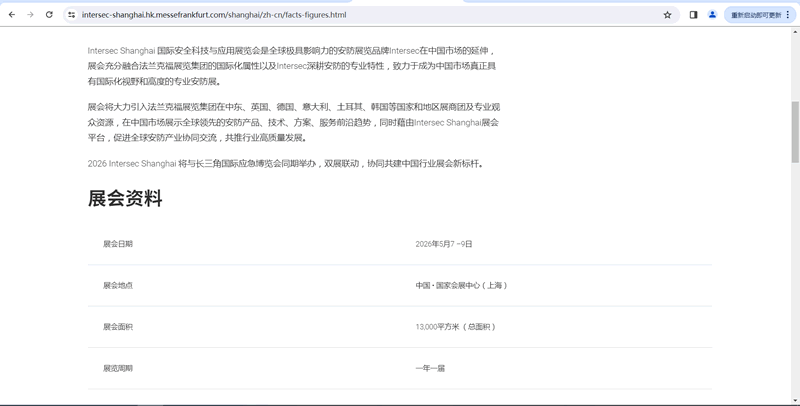This screenshot has width=800, height=406.
Task: Click the scrollbar up arrow
Action: point(795,33)
